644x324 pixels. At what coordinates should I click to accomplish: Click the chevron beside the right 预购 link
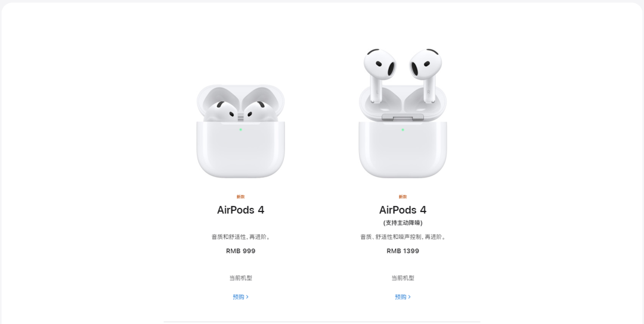[410, 297]
